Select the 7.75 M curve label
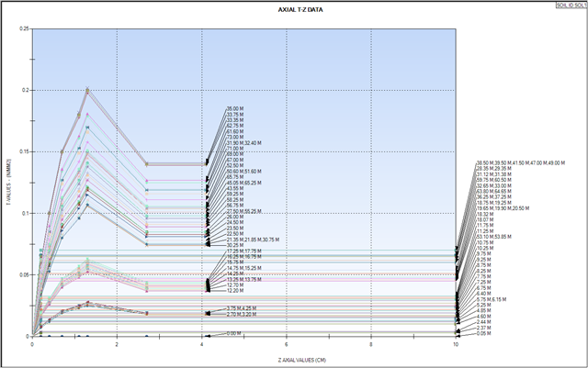Image resolution: width=588 pixels, height=368 pixels. pos(484,276)
